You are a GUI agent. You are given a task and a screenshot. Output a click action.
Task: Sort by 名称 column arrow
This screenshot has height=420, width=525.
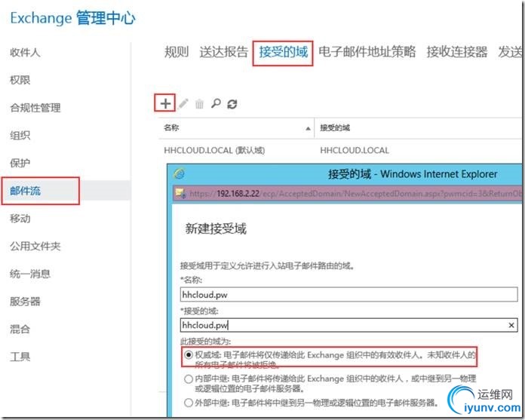(x=308, y=128)
